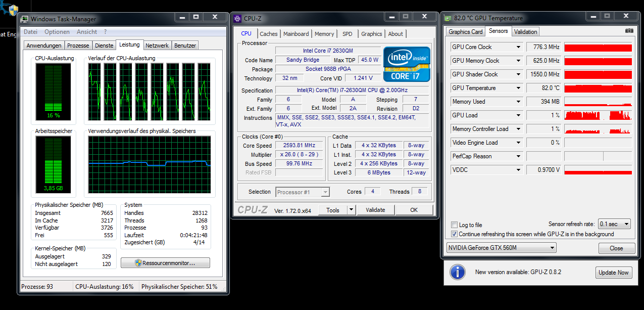Switch to the Memory tab in CPU-Z
This screenshot has height=310, width=644.
(324, 34)
